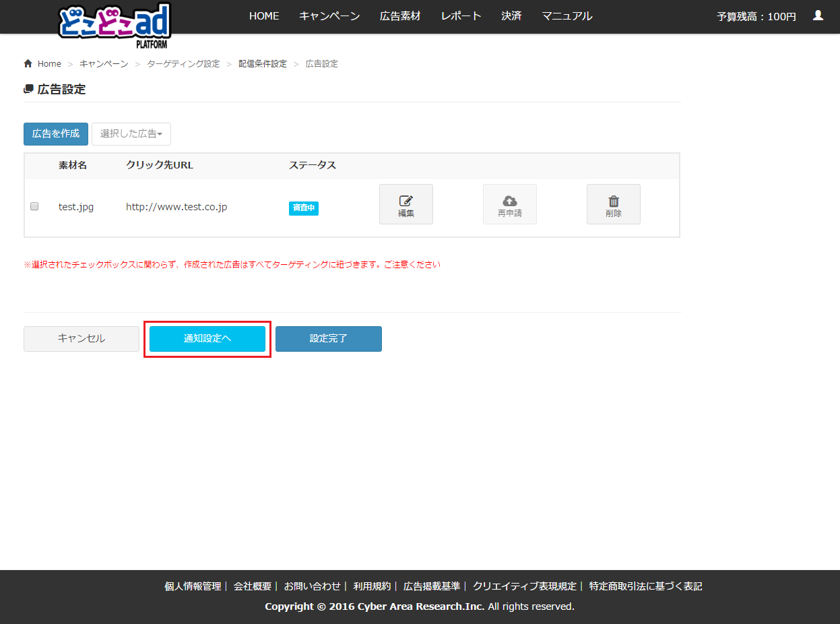Click the 通知設定へ button

click(x=207, y=339)
